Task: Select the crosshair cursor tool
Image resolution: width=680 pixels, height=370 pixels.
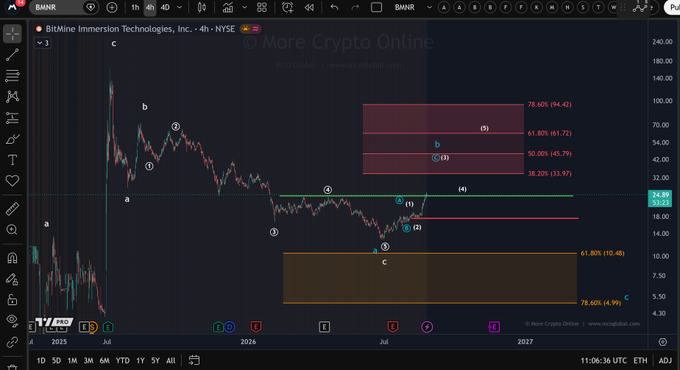Action: [12, 34]
